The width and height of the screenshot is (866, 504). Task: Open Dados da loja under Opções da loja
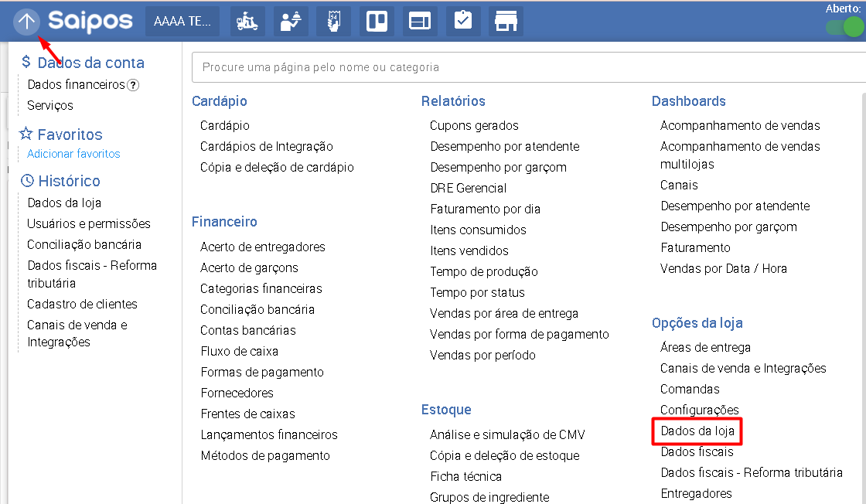point(697,431)
